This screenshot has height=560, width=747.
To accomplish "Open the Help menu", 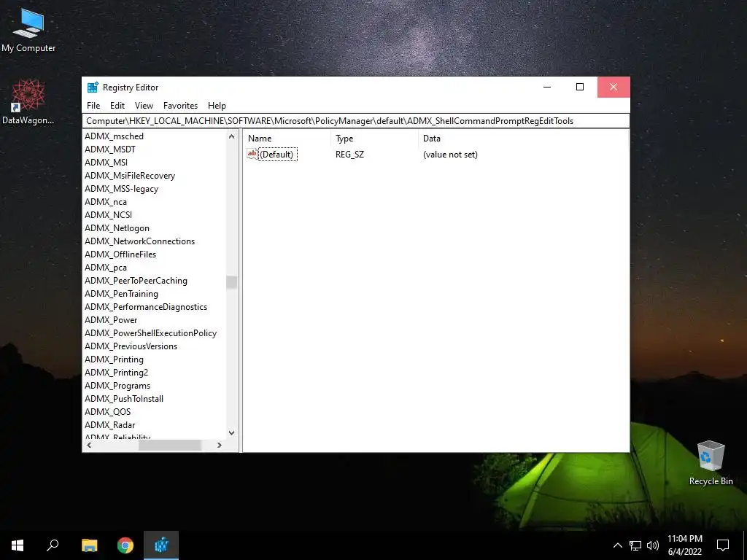I will pos(217,106).
